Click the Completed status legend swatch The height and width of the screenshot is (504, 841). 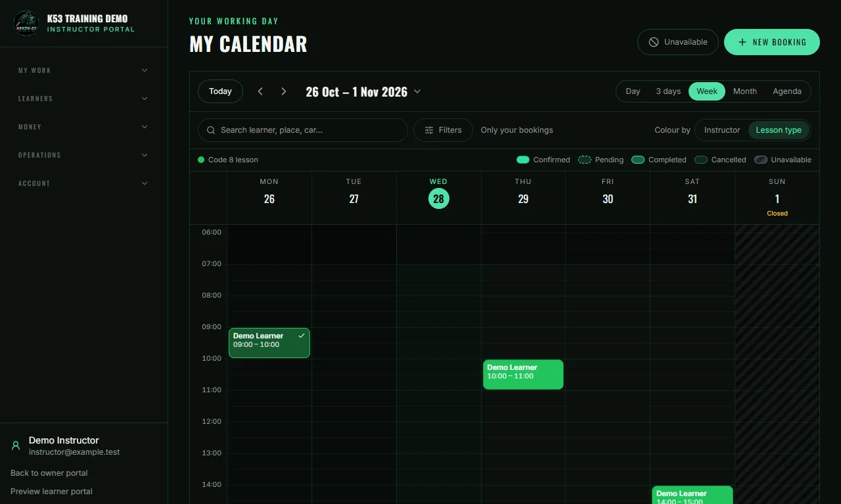pyautogui.click(x=637, y=160)
